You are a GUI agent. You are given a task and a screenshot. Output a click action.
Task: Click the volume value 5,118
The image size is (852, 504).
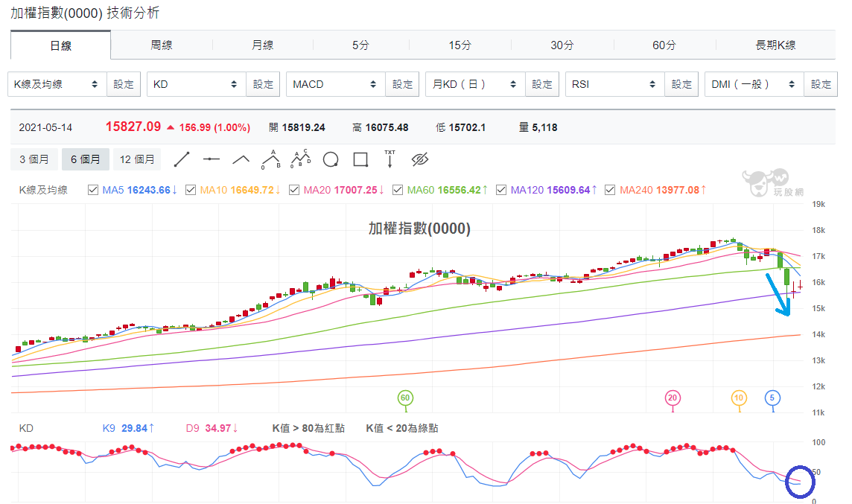pyautogui.click(x=544, y=127)
